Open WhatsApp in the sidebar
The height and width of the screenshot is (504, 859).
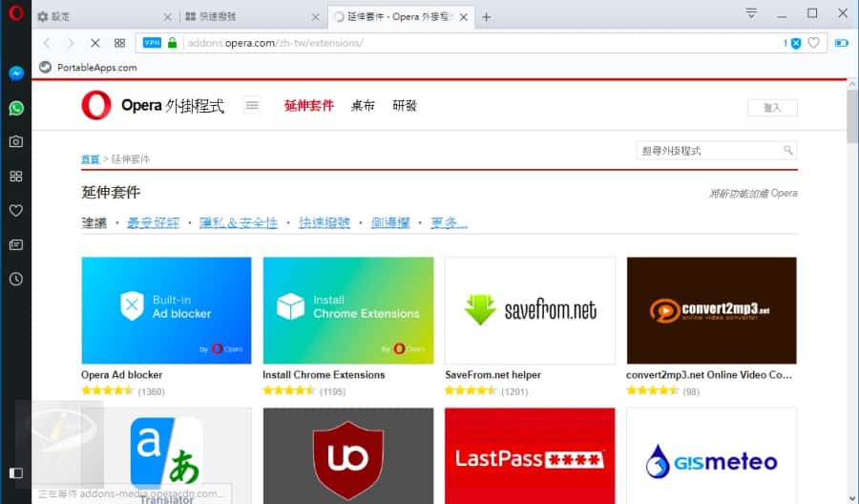coord(16,108)
